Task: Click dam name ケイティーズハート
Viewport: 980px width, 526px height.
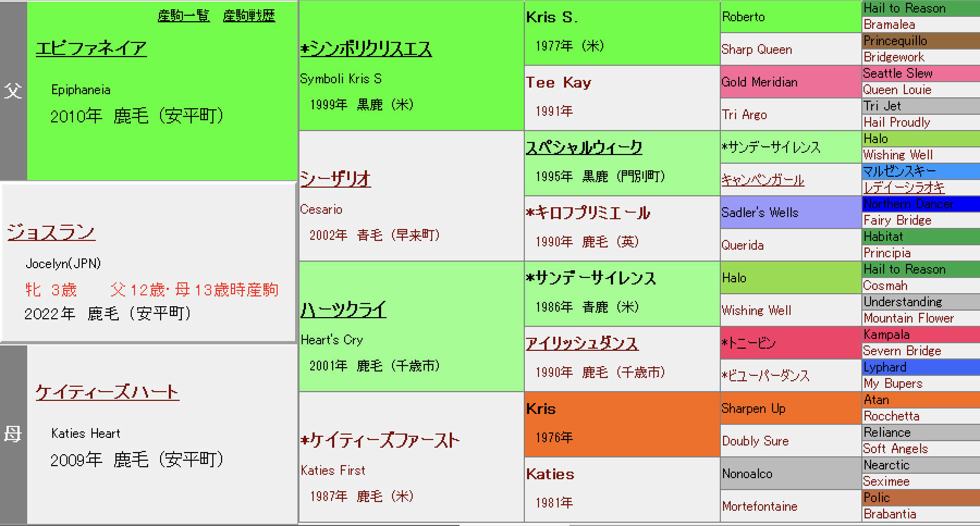Action: coord(107,392)
